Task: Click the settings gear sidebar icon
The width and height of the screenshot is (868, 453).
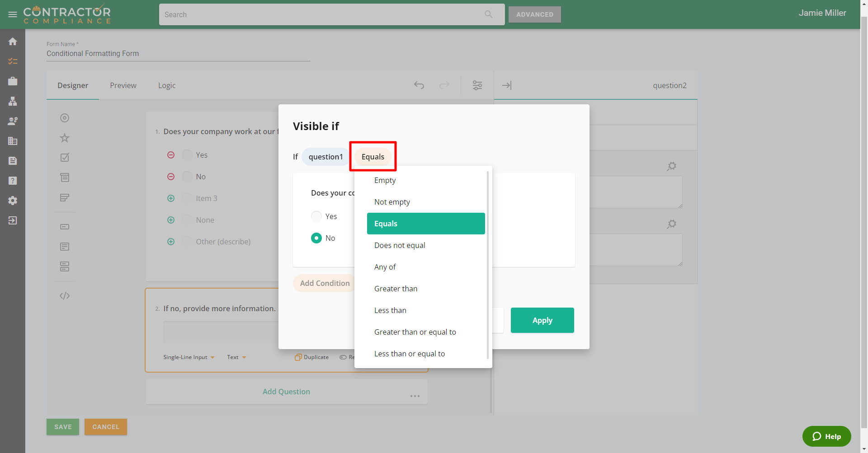Action: 13,201
